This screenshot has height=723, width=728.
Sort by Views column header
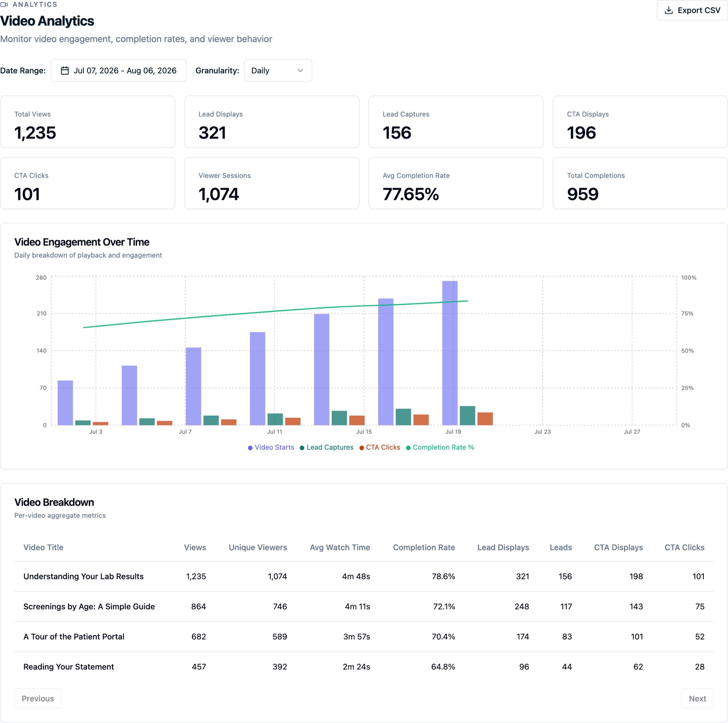[195, 547]
